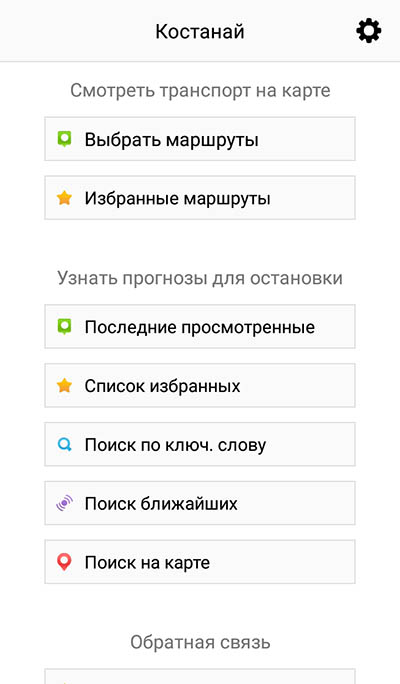Open settings via the gear icon

(369, 31)
